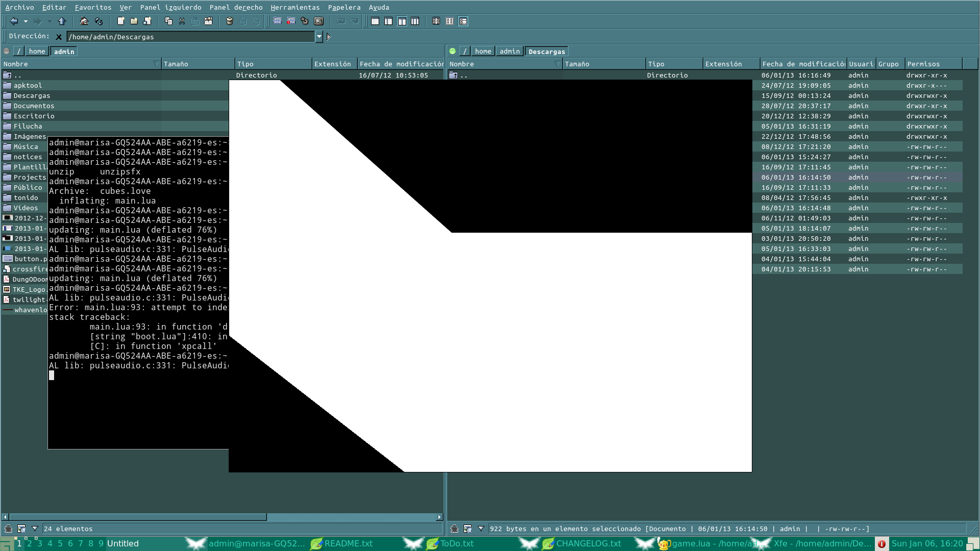The image size is (980, 551).
Task: Sort right panel by Permisos column
Action: point(934,64)
